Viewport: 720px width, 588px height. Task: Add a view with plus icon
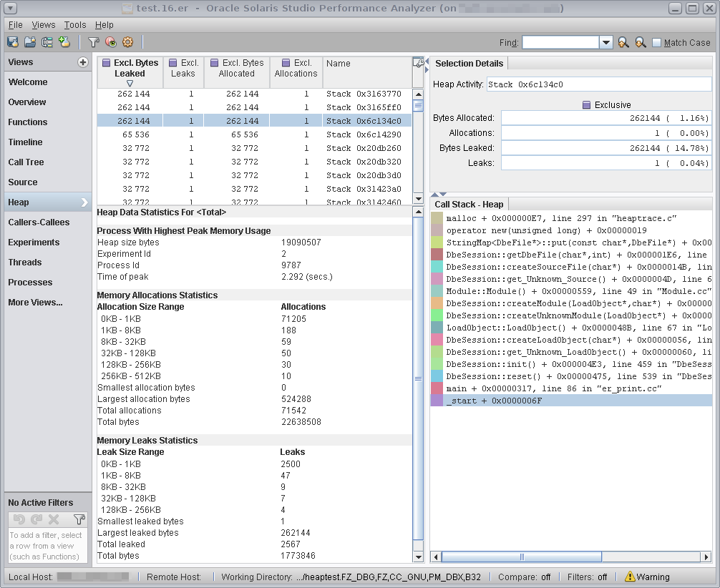click(x=82, y=62)
